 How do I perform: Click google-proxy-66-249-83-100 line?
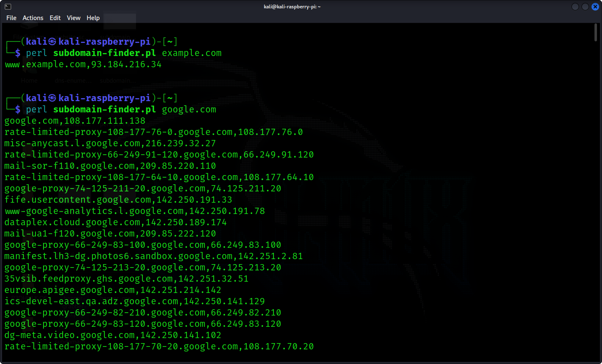click(143, 245)
